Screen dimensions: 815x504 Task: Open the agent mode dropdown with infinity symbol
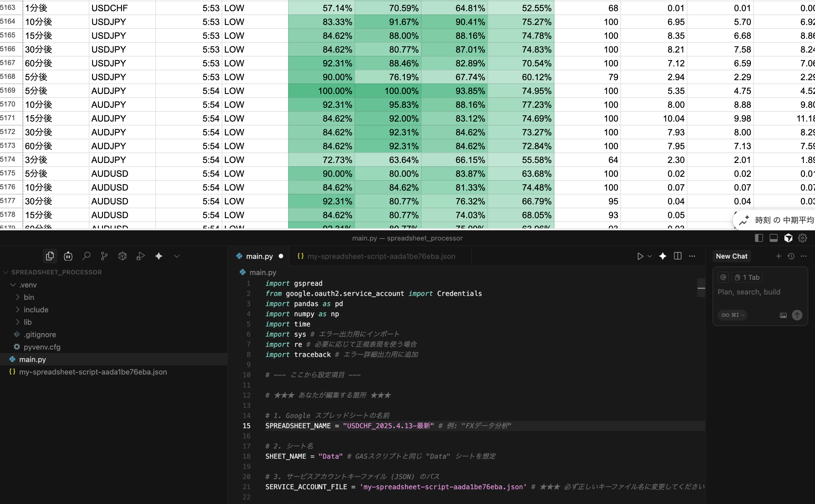732,315
